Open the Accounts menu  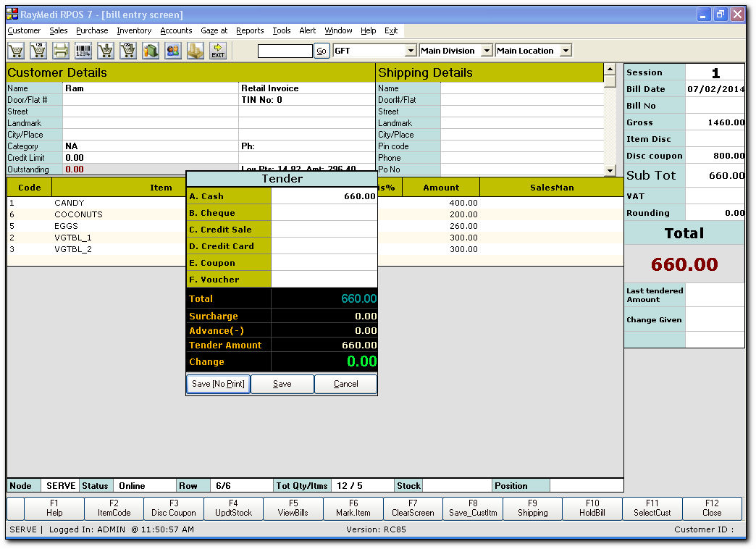pyautogui.click(x=176, y=30)
